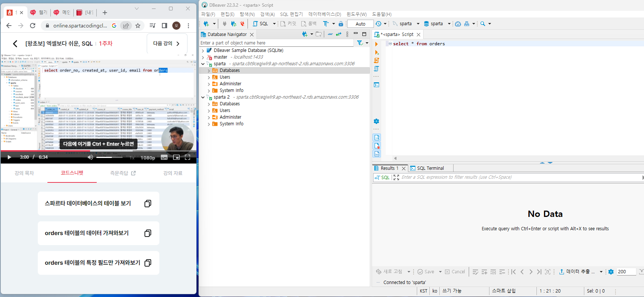Execute SQL statement in new tab
The image size is (644, 297).
(376, 52)
